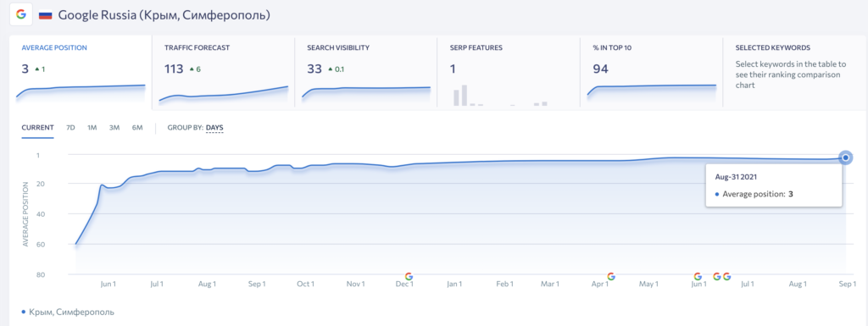
Task: Click the SERP Features bar mini chart
Action: click(x=500, y=95)
